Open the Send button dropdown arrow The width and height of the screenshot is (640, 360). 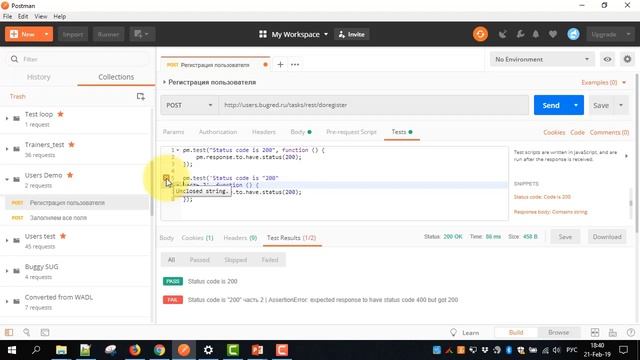point(576,105)
